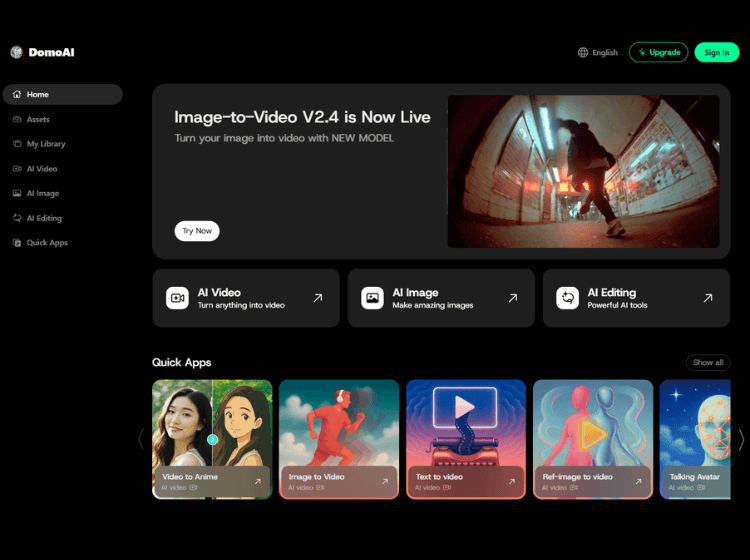Screen dimensions: 750x560
Task: Click the Quick Apps section heading
Action: coord(182,362)
